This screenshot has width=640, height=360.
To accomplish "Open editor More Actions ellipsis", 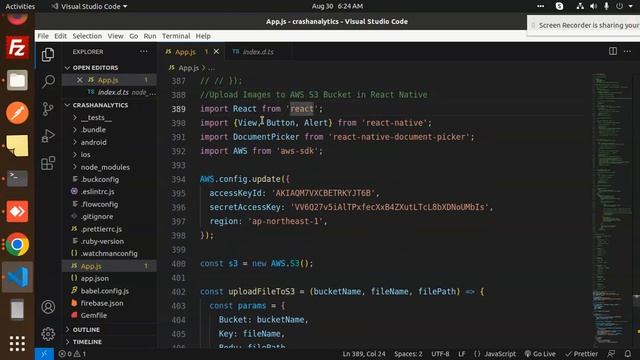I will [x=627, y=51].
